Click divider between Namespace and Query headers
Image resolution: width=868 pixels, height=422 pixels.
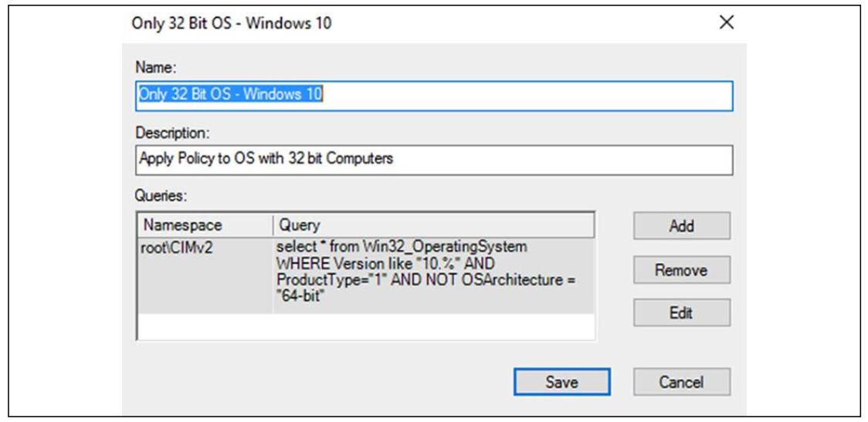273,225
